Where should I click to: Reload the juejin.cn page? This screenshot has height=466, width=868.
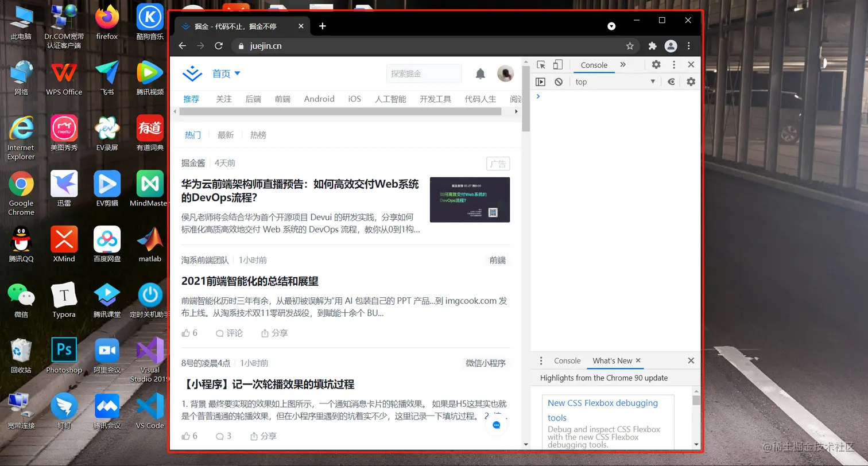[218, 46]
